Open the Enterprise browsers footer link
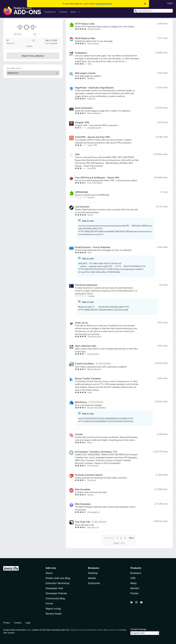This screenshot has height=644, width=176. click(94, 583)
